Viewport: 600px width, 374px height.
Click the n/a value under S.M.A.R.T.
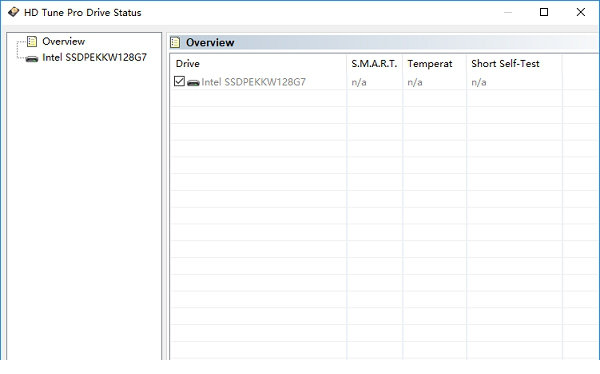coord(359,82)
